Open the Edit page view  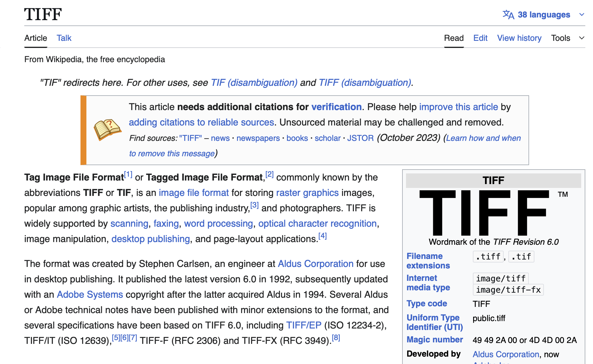click(x=480, y=38)
